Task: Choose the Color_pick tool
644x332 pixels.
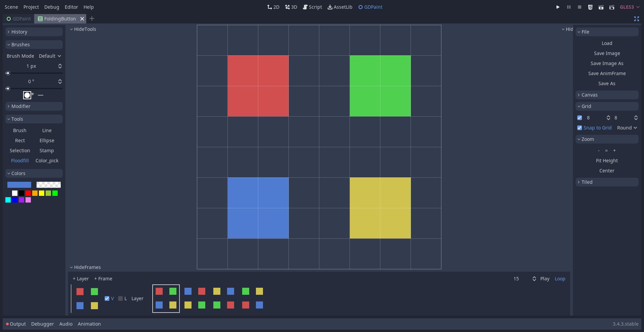Action: pyautogui.click(x=47, y=161)
